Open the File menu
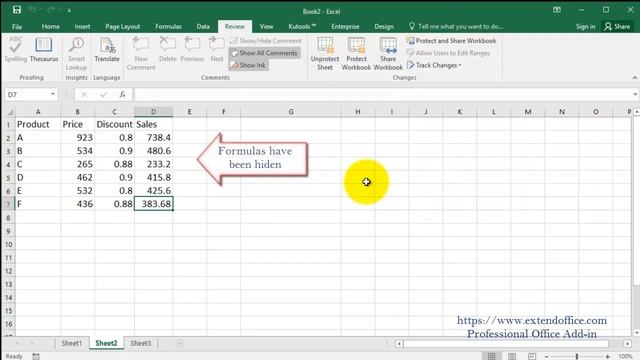The height and width of the screenshot is (360, 640). tap(17, 27)
